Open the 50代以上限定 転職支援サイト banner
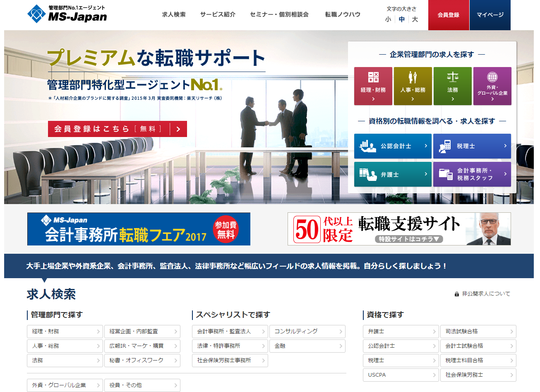The height and width of the screenshot is (392, 540). pos(399,229)
